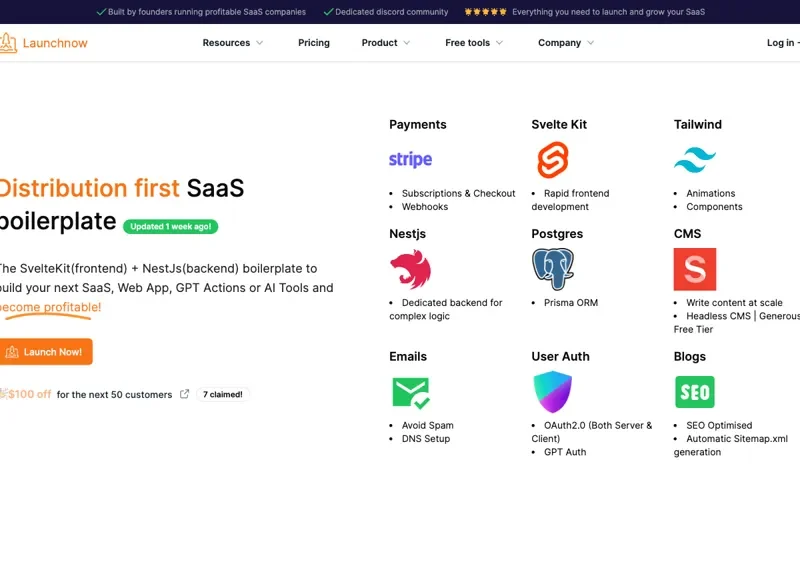
Task: Click the Stripe payments logo
Action: click(x=410, y=159)
